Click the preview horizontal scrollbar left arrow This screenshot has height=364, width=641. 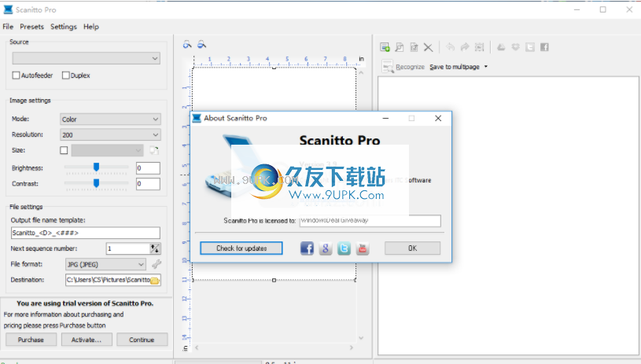tap(197, 347)
